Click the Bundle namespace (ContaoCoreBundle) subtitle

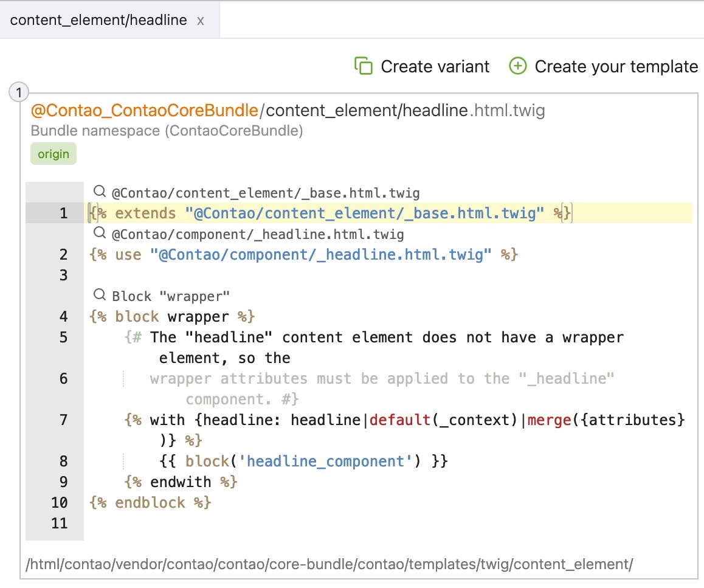point(167,131)
